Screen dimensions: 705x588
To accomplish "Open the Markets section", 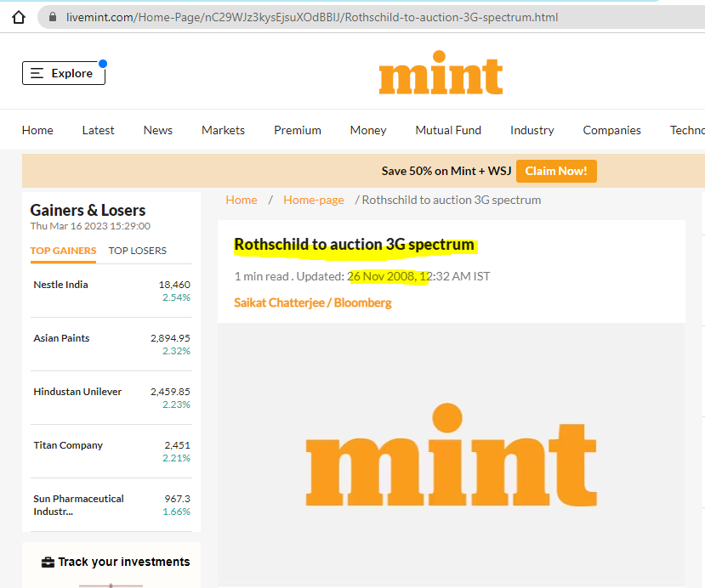I will click(x=223, y=130).
